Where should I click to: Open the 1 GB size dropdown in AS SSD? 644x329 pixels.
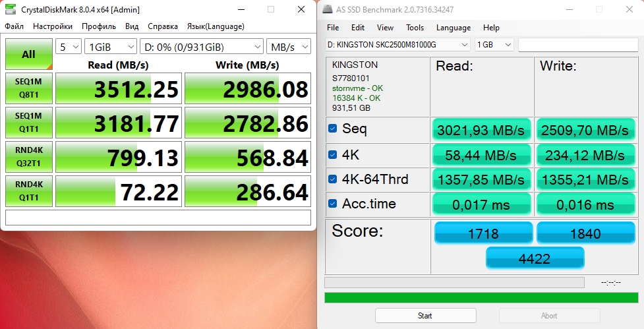pyautogui.click(x=494, y=44)
